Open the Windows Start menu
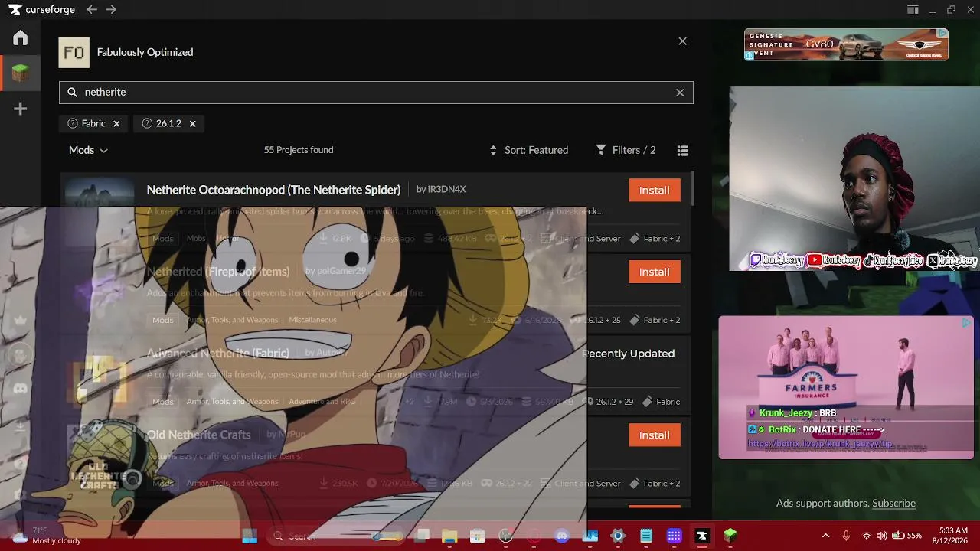This screenshot has height=551, width=980. [250, 536]
